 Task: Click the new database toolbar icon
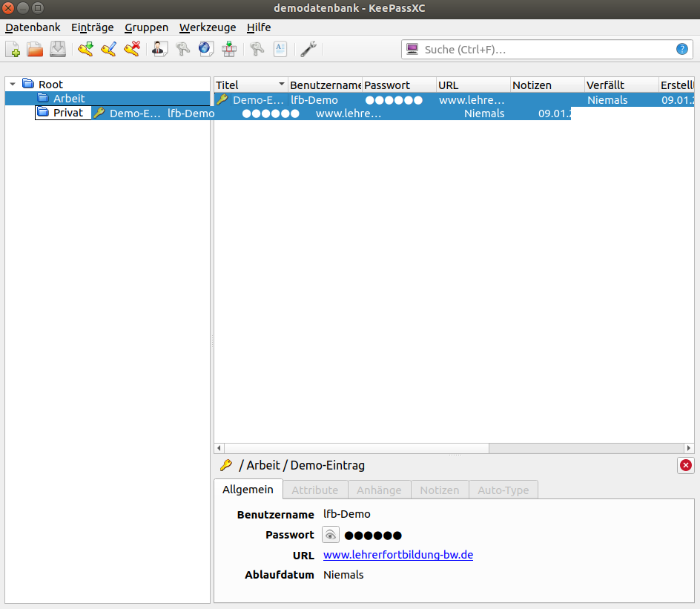[x=13, y=50]
